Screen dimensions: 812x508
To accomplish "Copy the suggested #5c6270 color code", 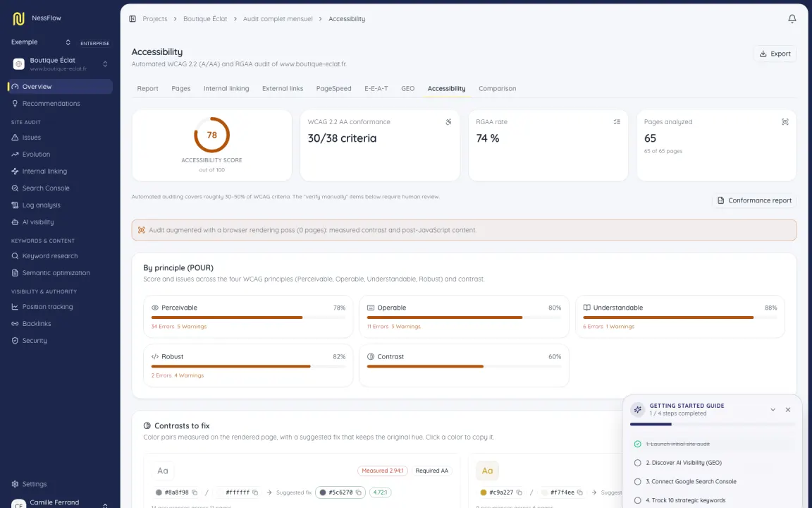I will [358, 492].
